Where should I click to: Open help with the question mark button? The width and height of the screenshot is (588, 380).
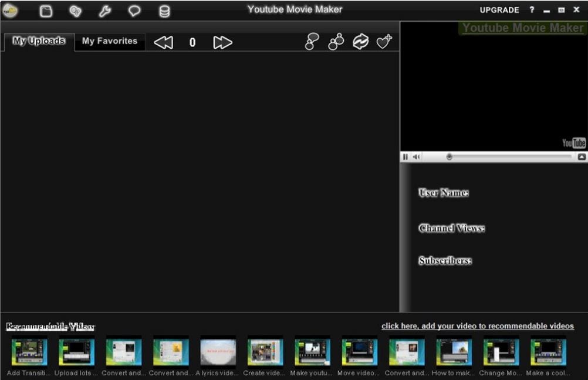click(x=532, y=10)
